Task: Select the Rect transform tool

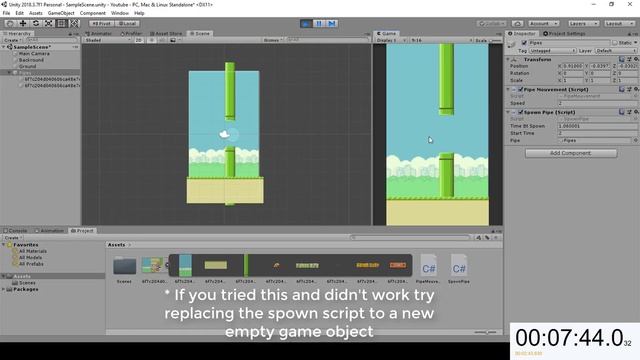Action: pyautogui.click(x=61, y=24)
